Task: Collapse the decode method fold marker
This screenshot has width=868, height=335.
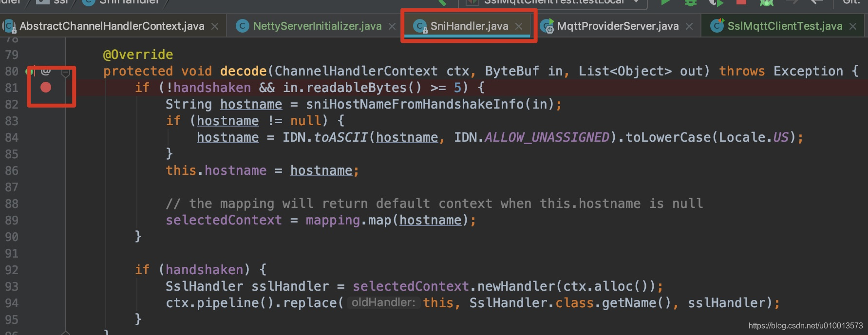Action: 66,73
